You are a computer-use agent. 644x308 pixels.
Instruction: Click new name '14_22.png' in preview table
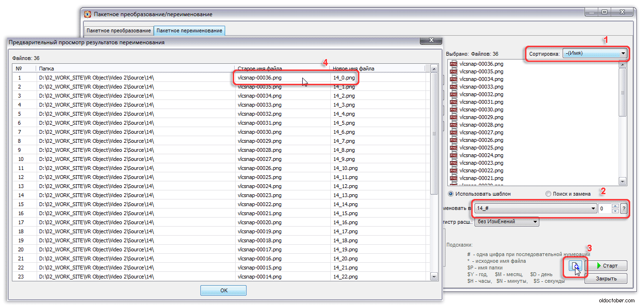[x=345, y=277]
